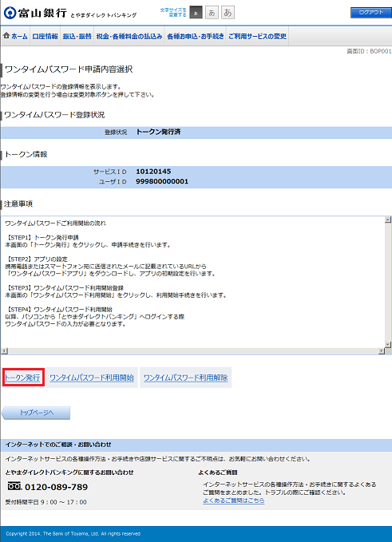Viewport: 392px width, 542px height.
Task: Open the よくあるご質問はこちら link
Action: coord(234,500)
